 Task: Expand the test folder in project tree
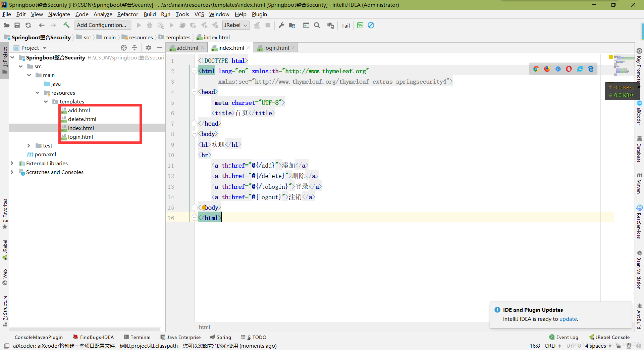pyautogui.click(x=29, y=145)
